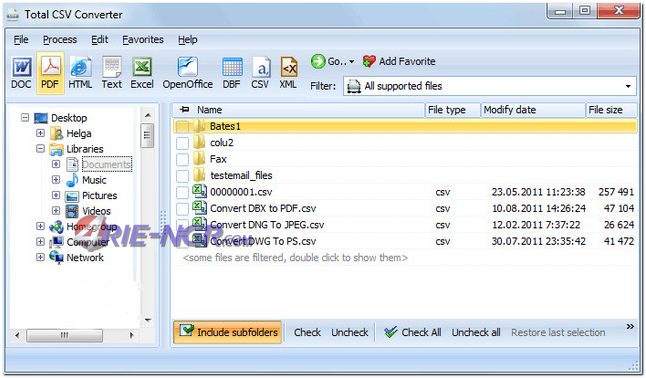This screenshot has height=378, width=646.
Task: Pick the Excel conversion icon
Action: (142, 67)
